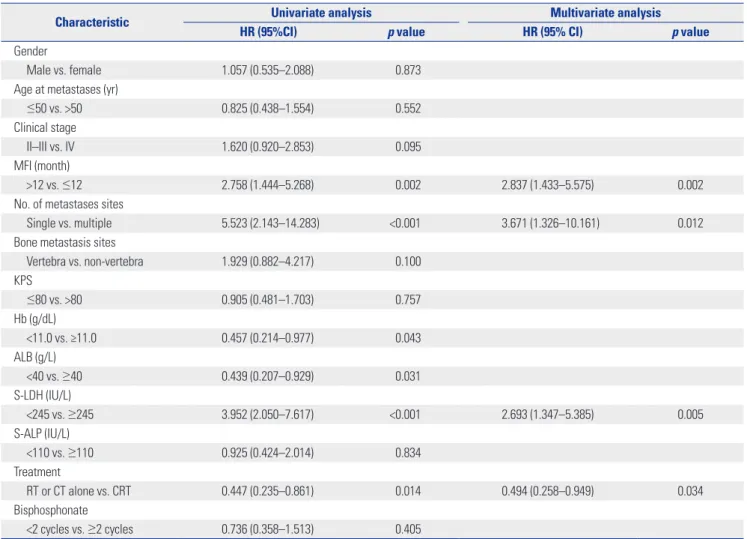
Task: Click the Hb (g/dL) label
Action: click(x=35, y=319)
